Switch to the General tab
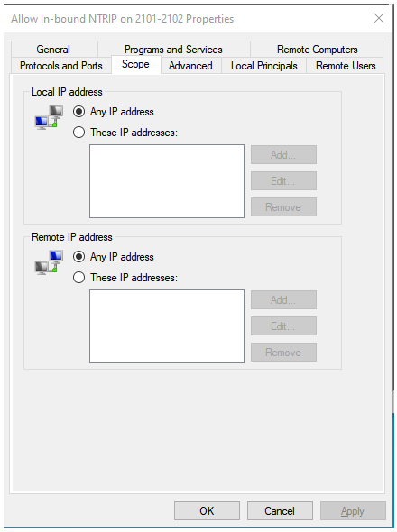 pyautogui.click(x=54, y=50)
